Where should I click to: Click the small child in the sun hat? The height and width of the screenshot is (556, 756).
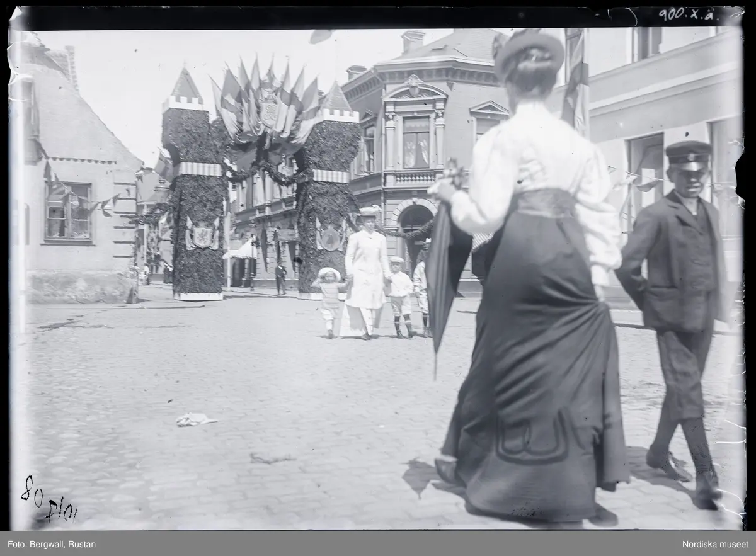coord(329,299)
